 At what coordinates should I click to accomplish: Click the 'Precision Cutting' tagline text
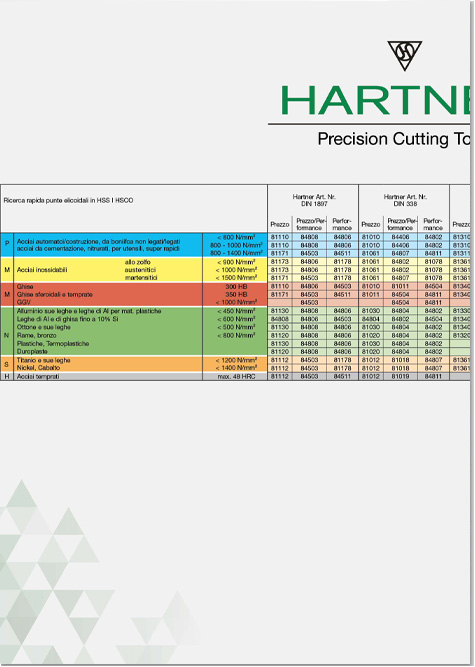pos(383,140)
